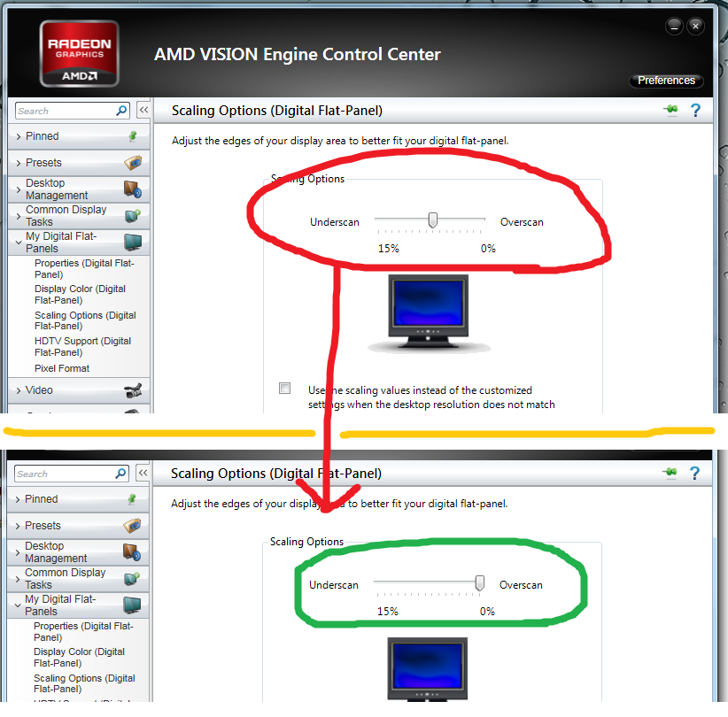This screenshot has height=717, width=728.
Task: Click the upper Presets icon
Action: pos(133,163)
